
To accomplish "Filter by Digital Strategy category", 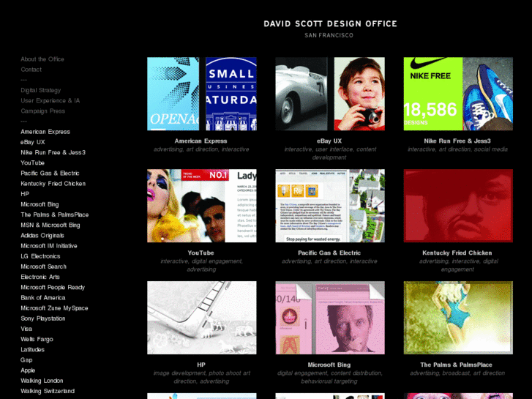I will click(41, 90).
